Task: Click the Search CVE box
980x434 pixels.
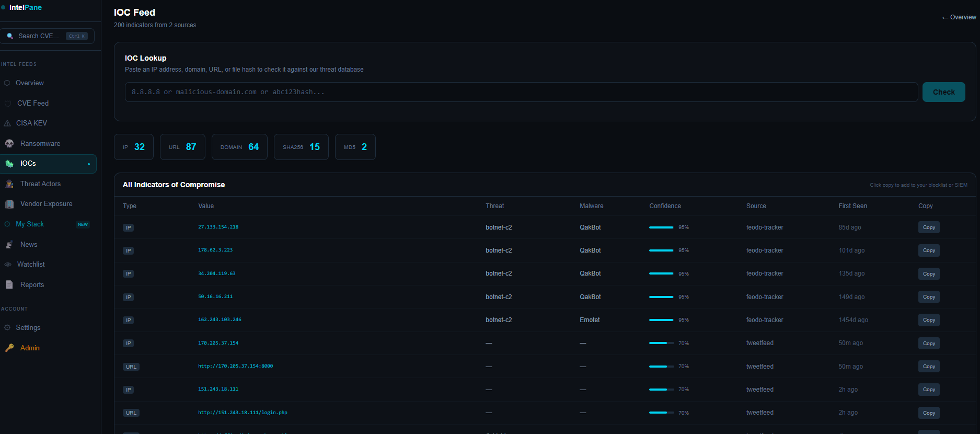Action: tap(48, 36)
